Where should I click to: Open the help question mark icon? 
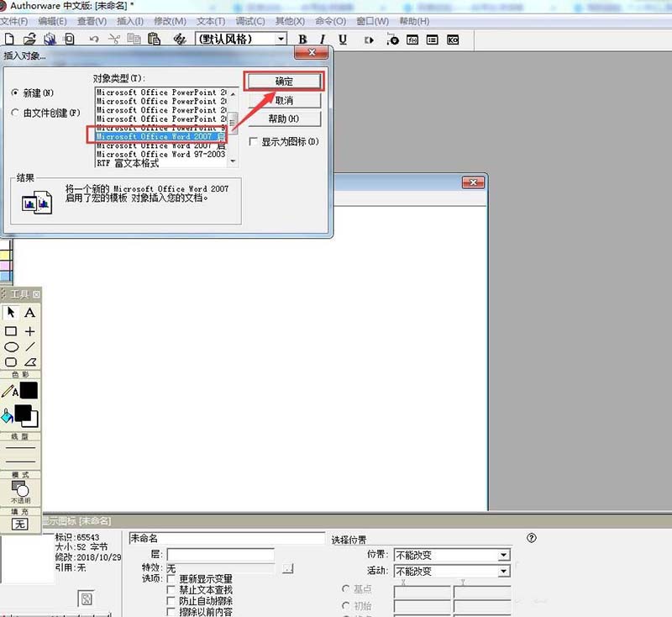click(532, 538)
